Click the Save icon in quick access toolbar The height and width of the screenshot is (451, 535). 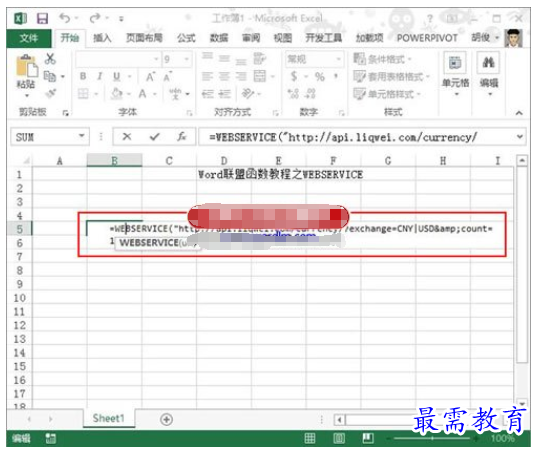pyautogui.click(x=42, y=18)
